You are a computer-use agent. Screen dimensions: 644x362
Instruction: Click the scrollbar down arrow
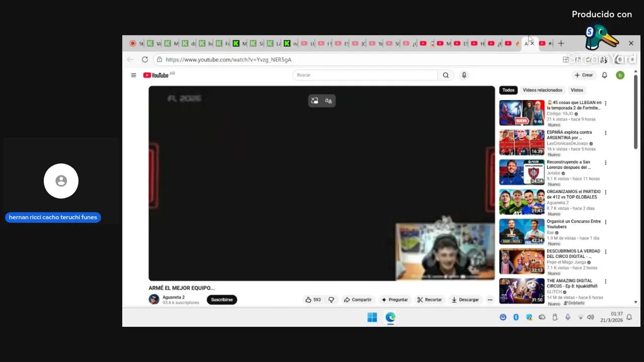pos(636,302)
